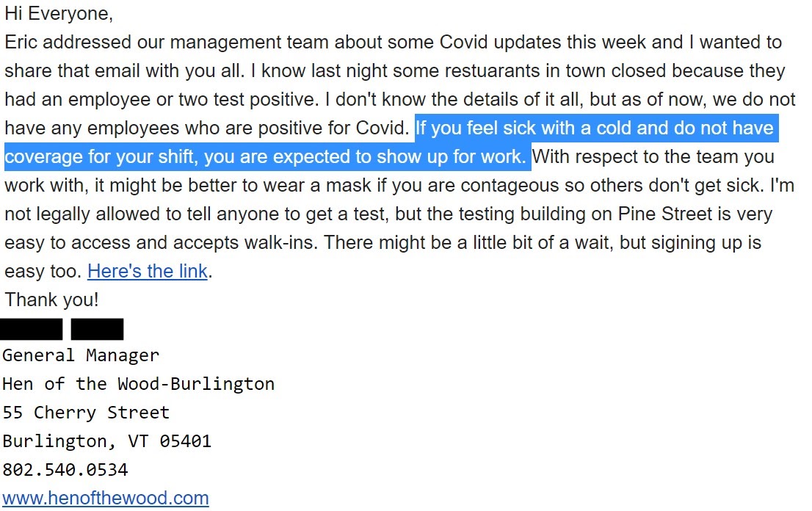
Task: Click the first redacted name block
Action: pos(32,329)
